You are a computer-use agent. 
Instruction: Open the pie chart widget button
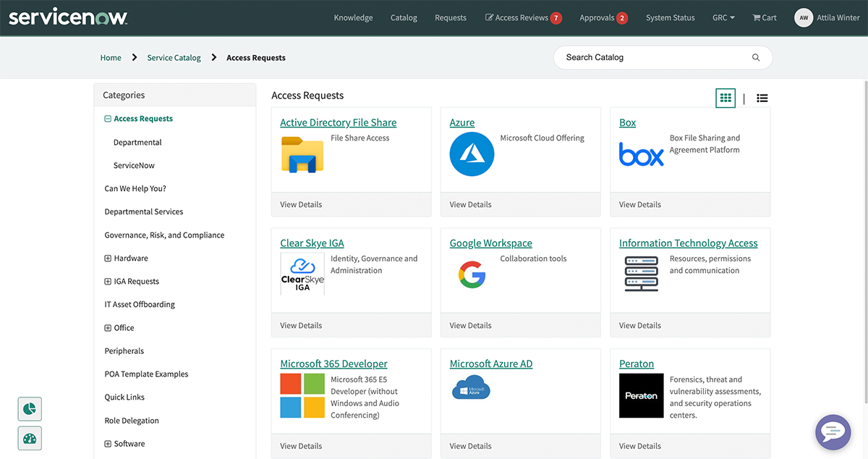30,409
